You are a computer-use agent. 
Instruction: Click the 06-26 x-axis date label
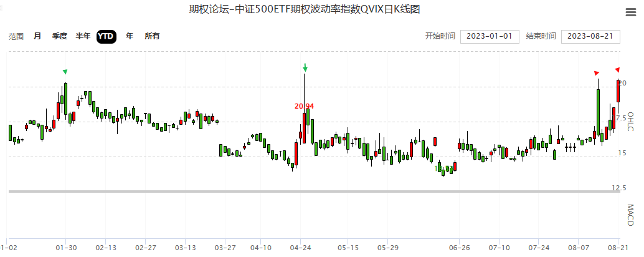coord(459,248)
